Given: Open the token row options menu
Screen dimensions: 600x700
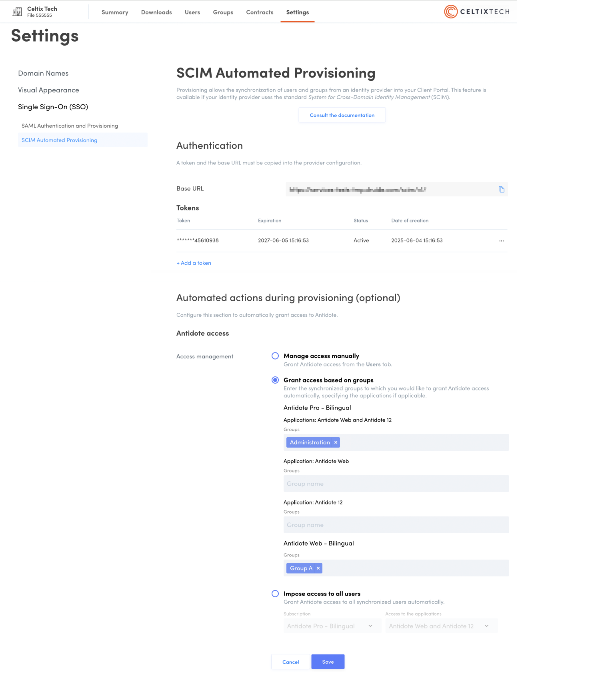Looking at the screenshot, I should click(502, 241).
